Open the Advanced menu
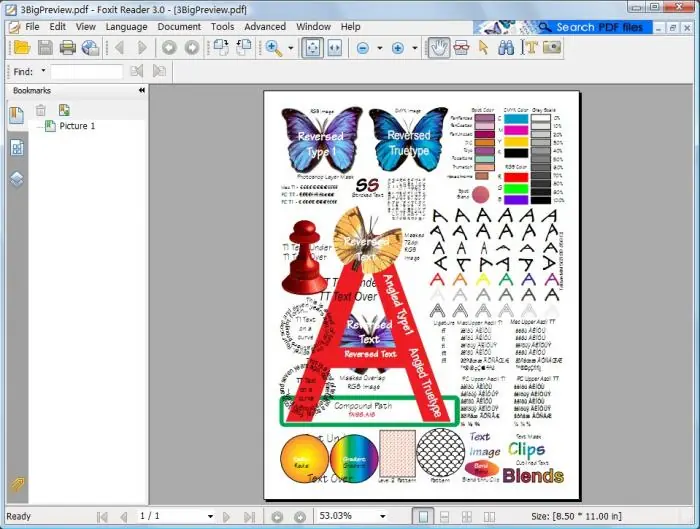This screenshot has height=529, width=700. (x=265, y=26)
